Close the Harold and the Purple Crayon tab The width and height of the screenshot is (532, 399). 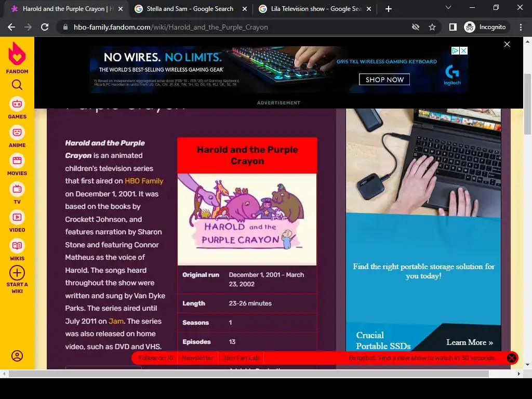pyautogui.click(x=121, y=9)
